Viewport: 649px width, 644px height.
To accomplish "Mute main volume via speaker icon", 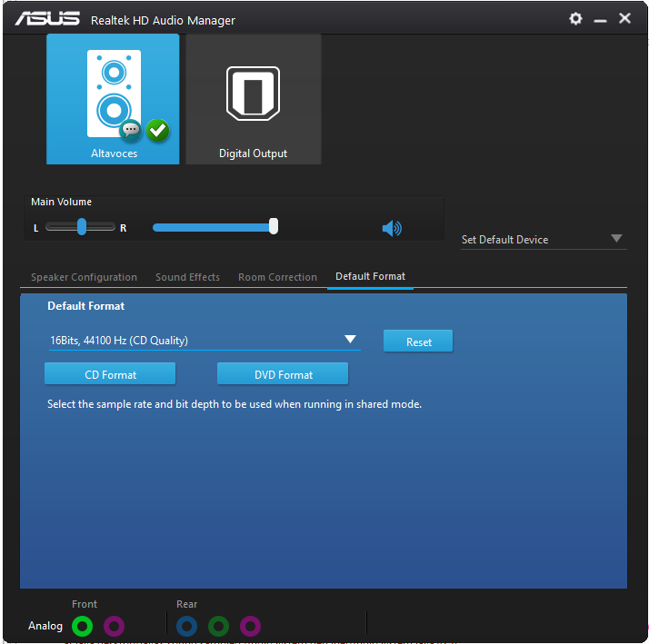I will [x=392, y=228].
